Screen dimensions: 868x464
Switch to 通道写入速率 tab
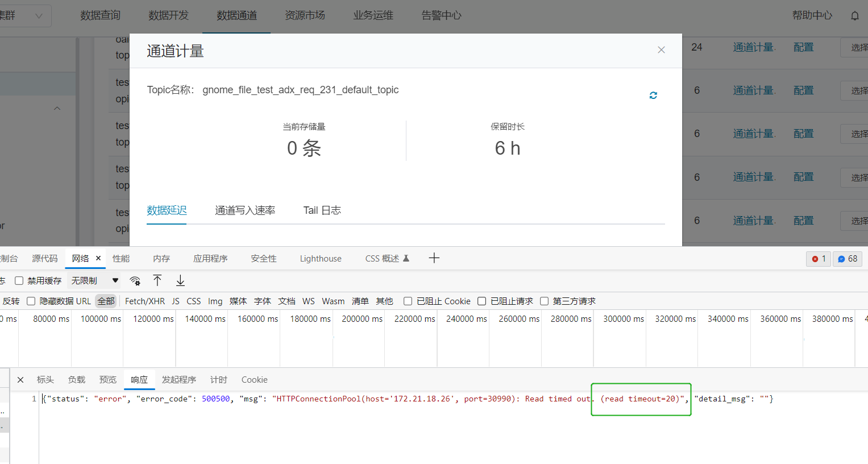coord(245,210)
